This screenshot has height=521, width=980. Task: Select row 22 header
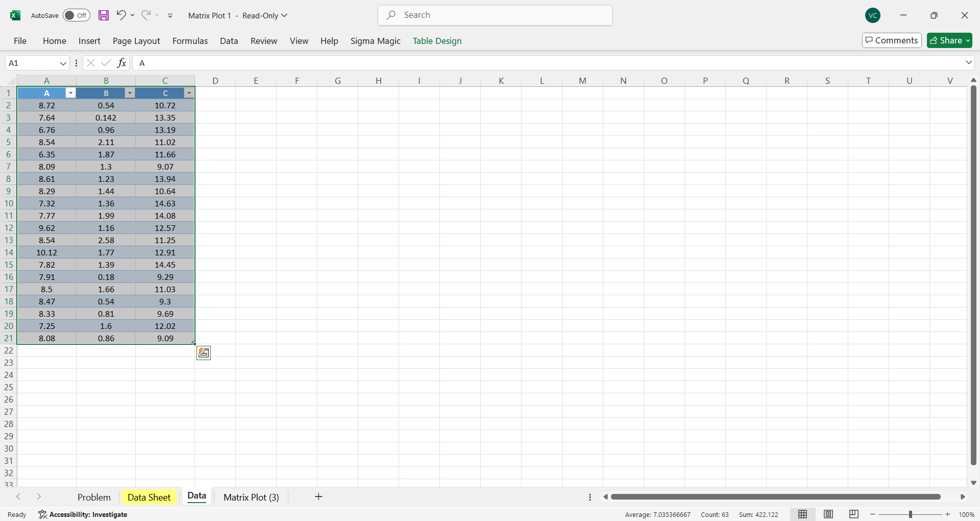click(9, 350)
